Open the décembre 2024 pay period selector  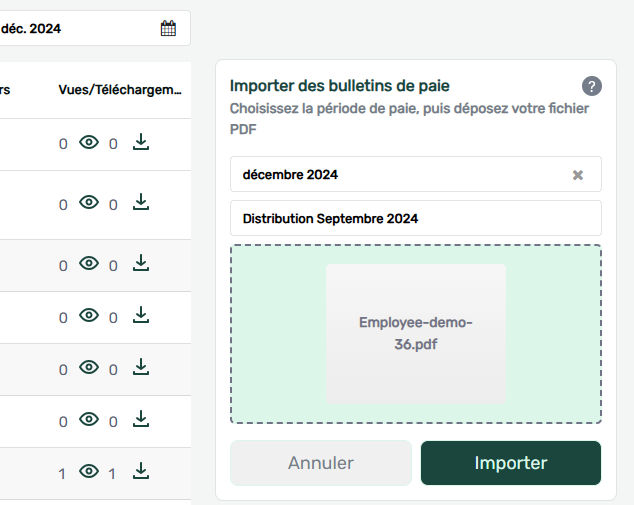400,175
